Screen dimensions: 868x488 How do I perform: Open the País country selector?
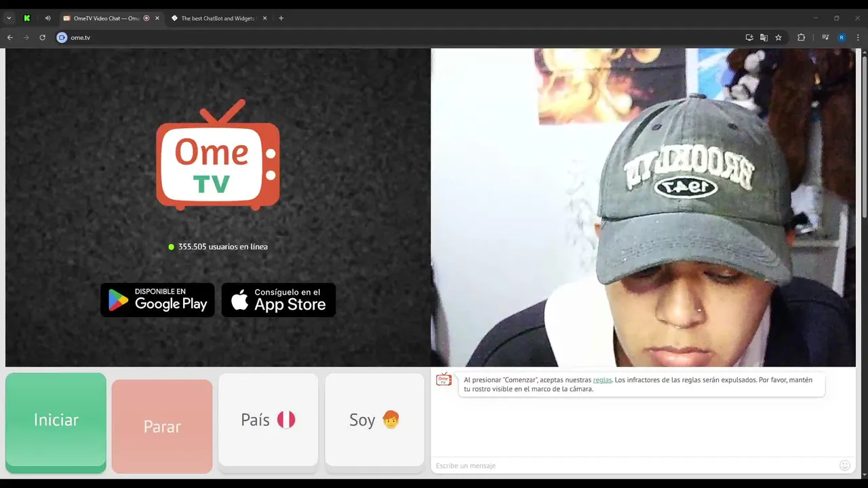(268, 422)
